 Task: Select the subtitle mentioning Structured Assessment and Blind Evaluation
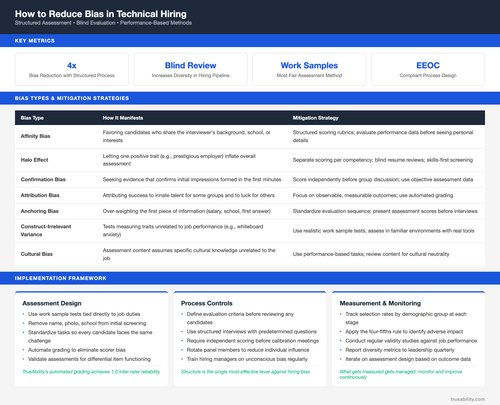tap(103, 23)
